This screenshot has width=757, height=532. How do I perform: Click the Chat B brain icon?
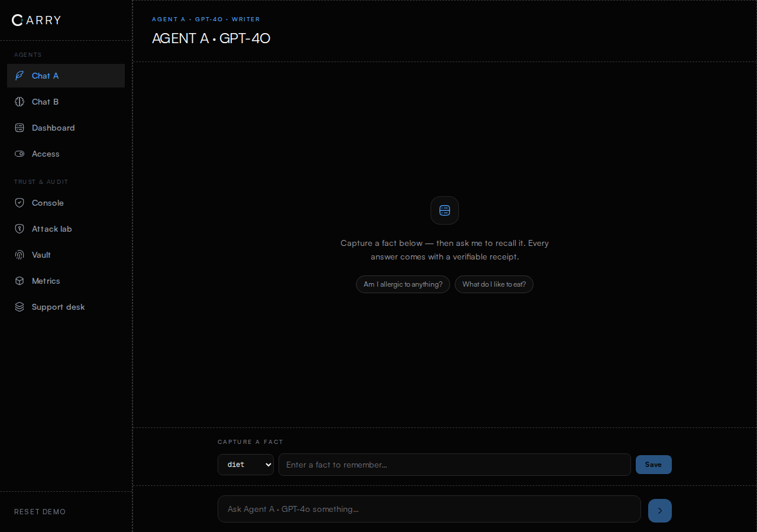point(20,102)
